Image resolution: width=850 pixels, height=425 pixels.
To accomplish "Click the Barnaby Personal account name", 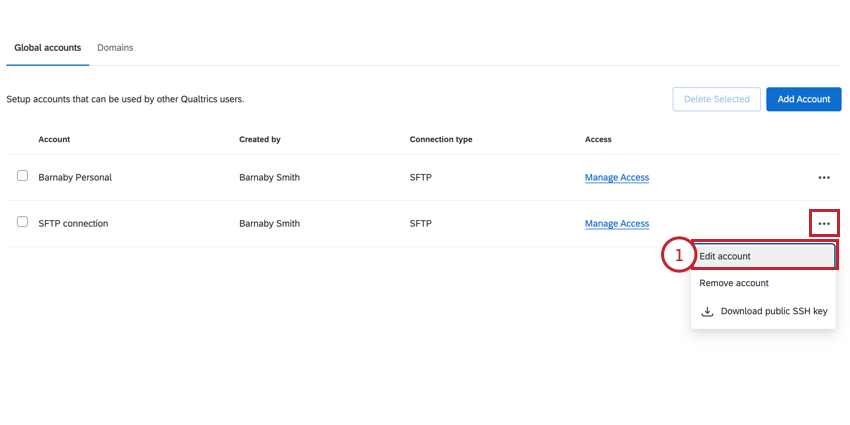I will (x=75, y=177).
